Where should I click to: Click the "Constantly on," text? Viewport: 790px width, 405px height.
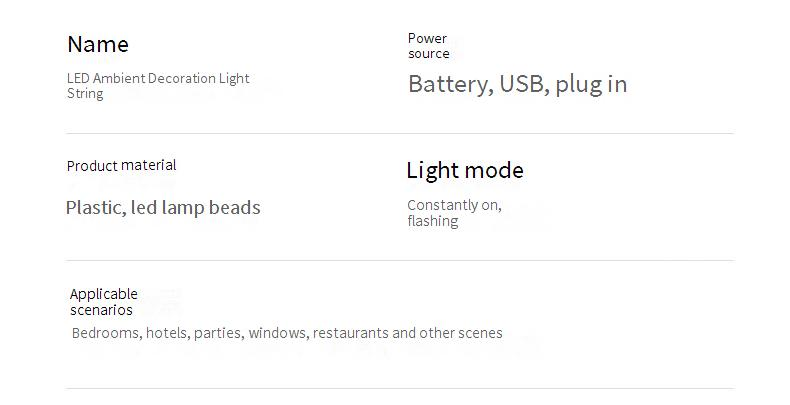tap(454, 205)
